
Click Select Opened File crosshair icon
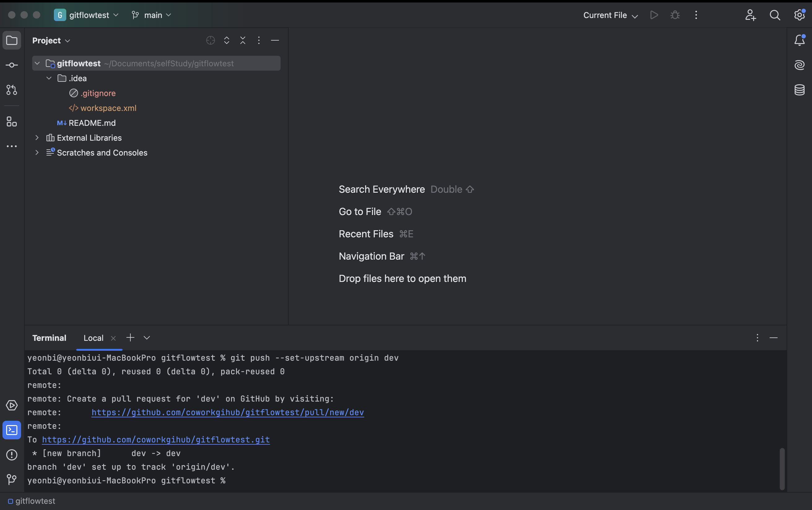point(210,41)
